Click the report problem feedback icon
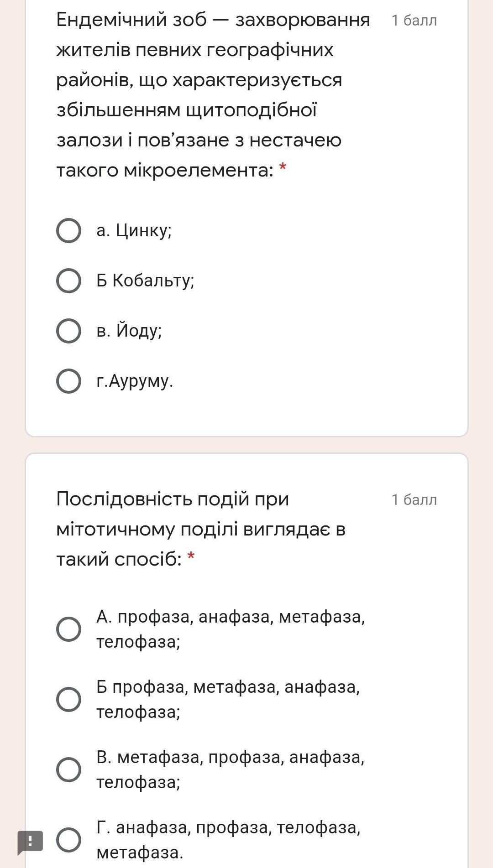 30,842
